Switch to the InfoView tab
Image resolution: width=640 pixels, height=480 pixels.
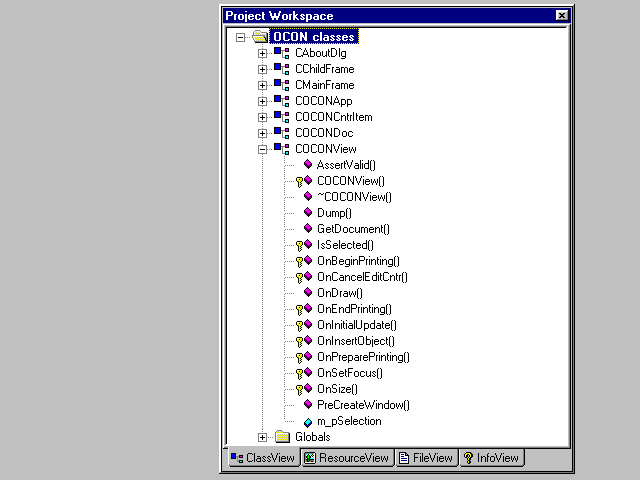(491, 458)
